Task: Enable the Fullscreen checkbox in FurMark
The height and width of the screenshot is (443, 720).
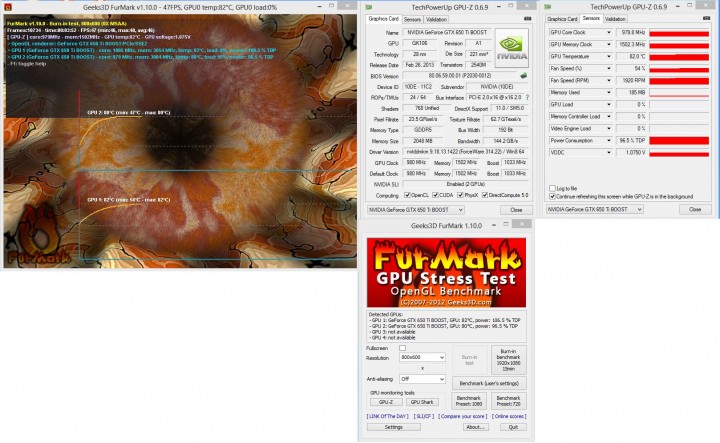Action: [402, 348]
